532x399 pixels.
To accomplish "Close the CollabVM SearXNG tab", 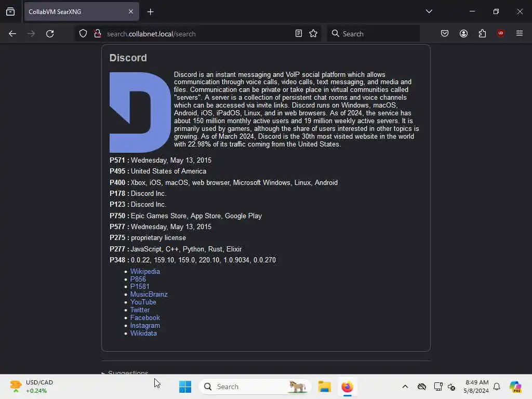I will coord(131,11).
